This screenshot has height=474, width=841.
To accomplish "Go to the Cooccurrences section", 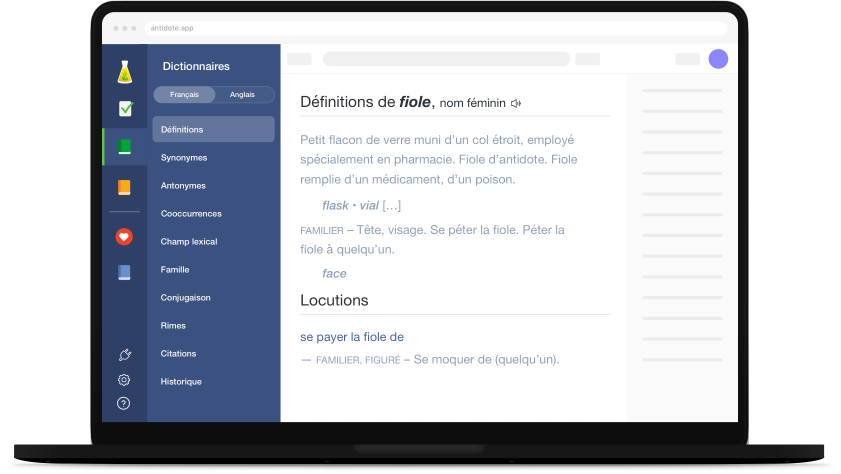I will pos(191,214).
